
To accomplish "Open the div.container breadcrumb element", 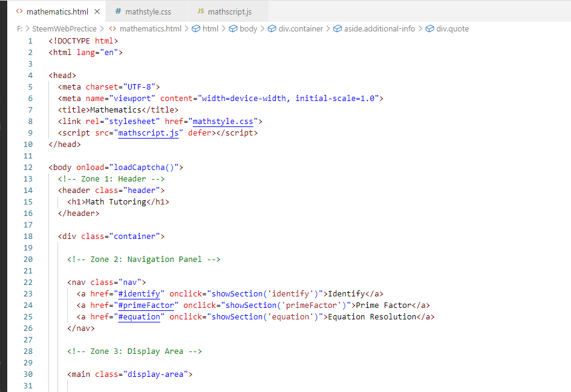I will (301, 29).
